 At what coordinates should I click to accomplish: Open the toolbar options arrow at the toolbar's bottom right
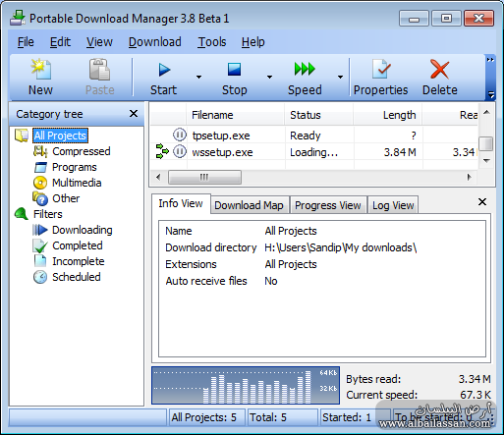tap(491, 95)
